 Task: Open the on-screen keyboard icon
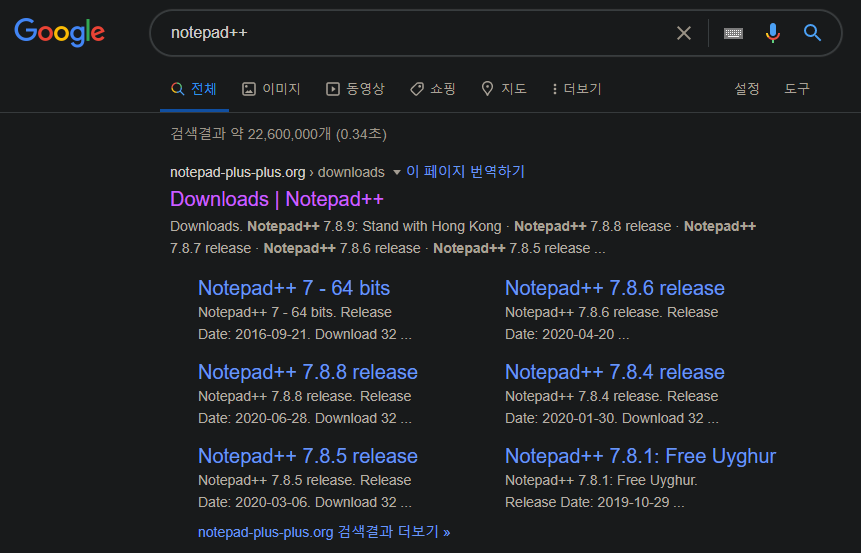tap(733, 33)
